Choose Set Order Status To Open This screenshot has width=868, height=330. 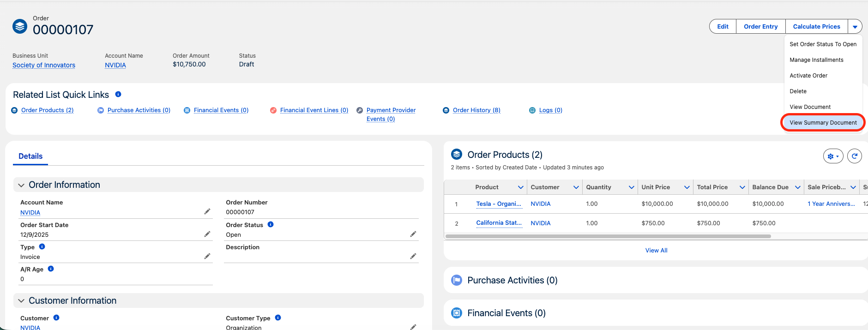pos(823,44)
